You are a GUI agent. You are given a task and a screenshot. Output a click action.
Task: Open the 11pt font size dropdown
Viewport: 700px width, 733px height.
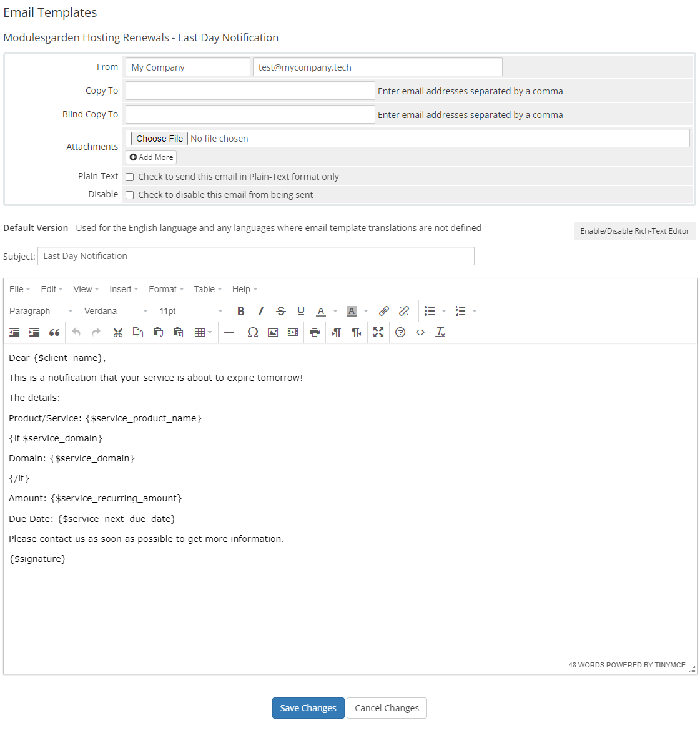coord(191,312)
